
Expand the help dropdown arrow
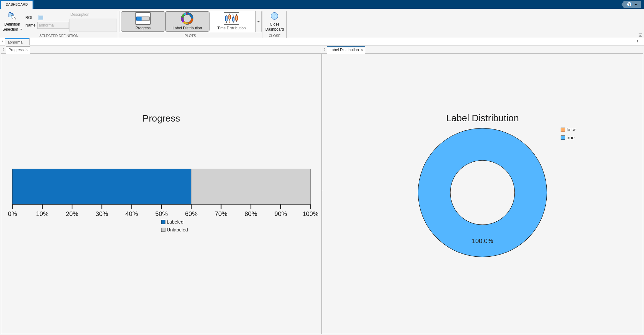(x=636, y=5)
